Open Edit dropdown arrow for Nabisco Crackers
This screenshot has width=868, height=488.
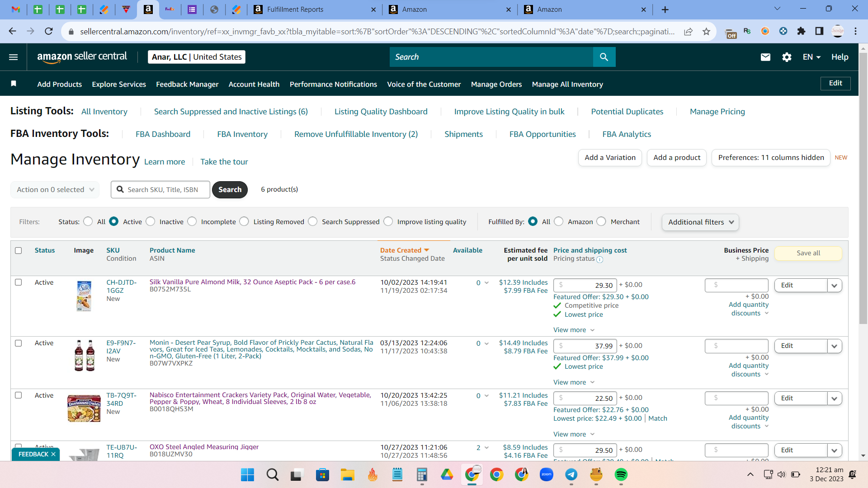point(835,398)
